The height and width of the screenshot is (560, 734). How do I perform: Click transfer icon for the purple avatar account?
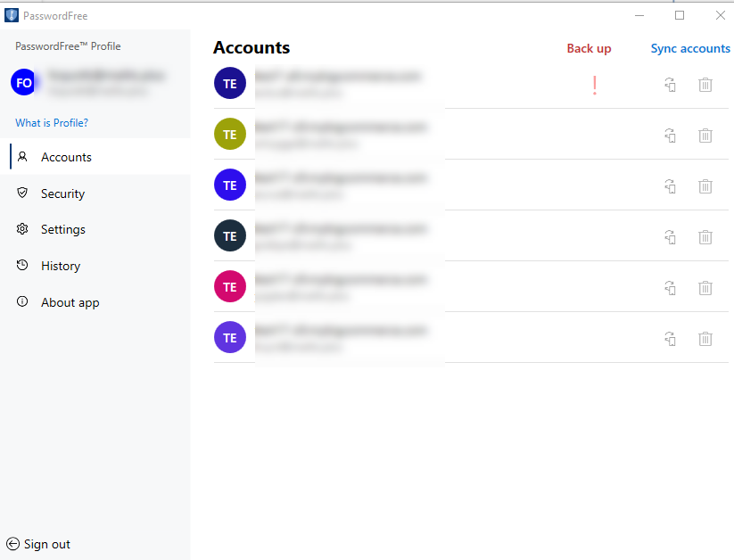pos(670,339)
